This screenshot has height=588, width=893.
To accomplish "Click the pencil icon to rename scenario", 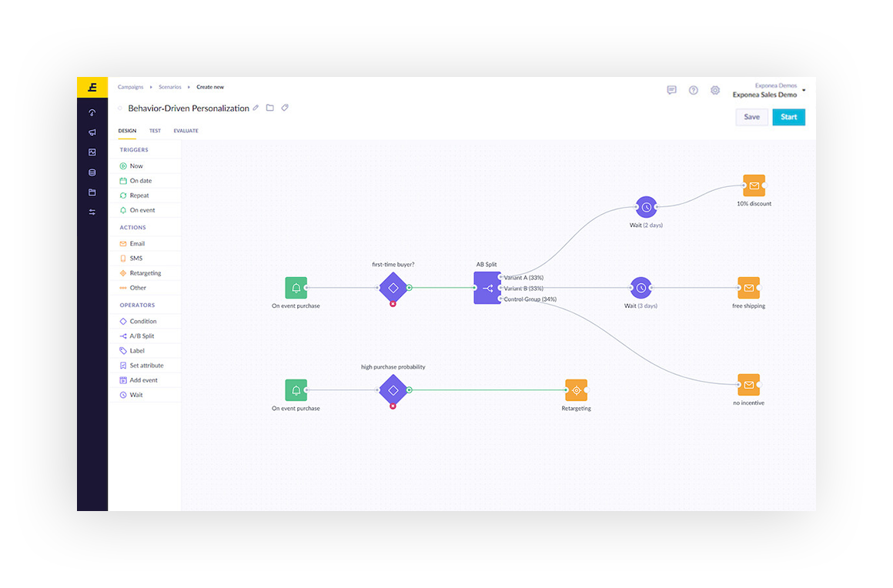I will [x=256, y=109].
